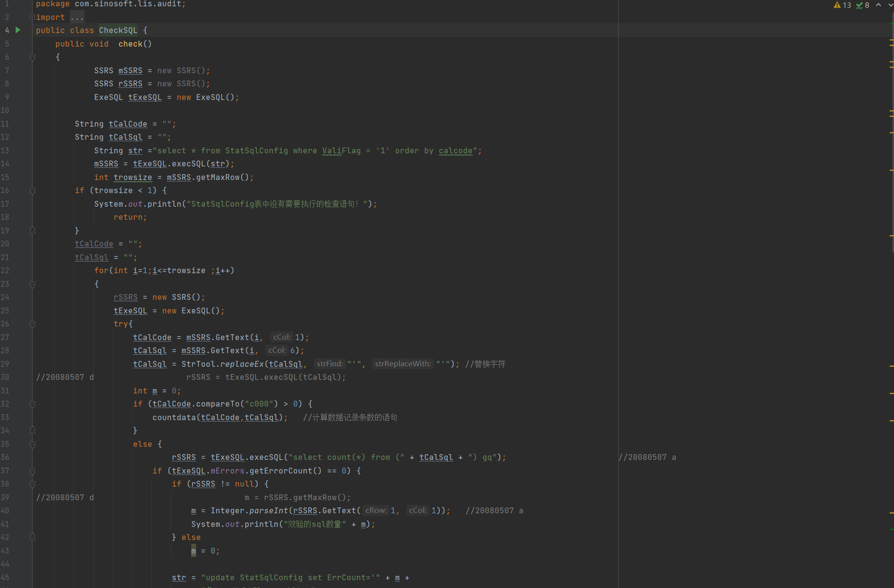Screen dimensions: 894x588
Task: Collapse the if (trowsize < 1) block
Action: [x=33, y=191]
